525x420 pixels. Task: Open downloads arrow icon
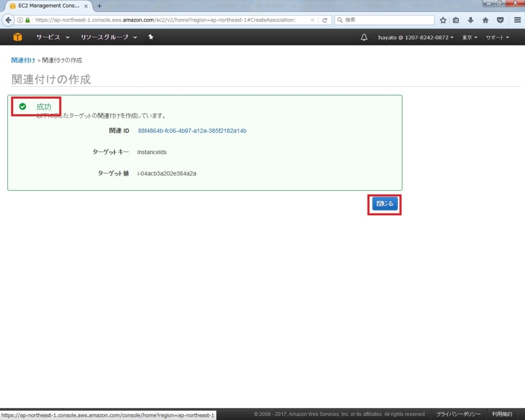coord(471,20)
